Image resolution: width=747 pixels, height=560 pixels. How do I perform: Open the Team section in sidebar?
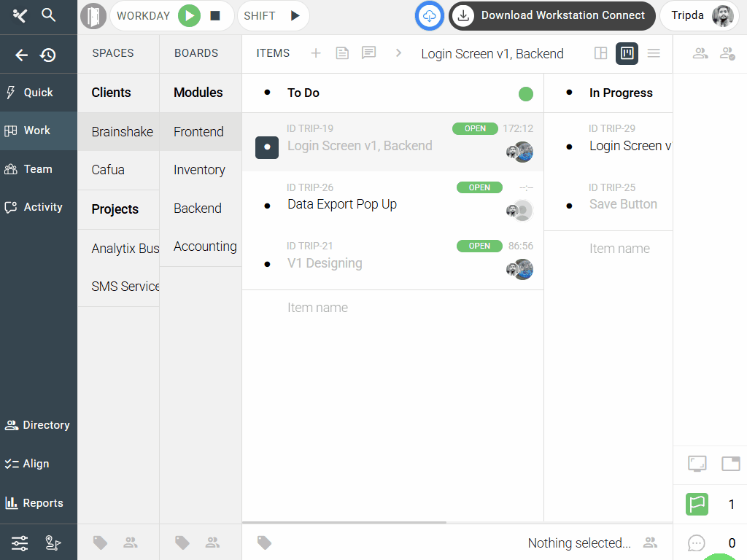click(38, 169)
